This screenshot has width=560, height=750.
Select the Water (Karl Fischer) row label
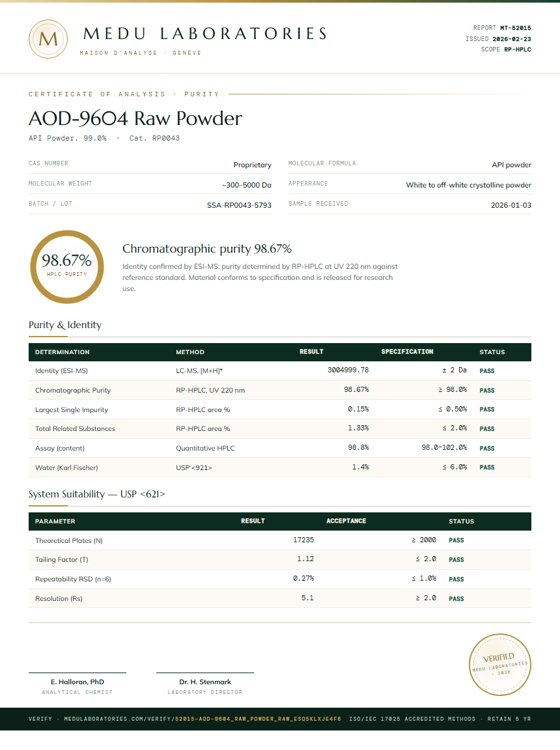pos(66,468)
